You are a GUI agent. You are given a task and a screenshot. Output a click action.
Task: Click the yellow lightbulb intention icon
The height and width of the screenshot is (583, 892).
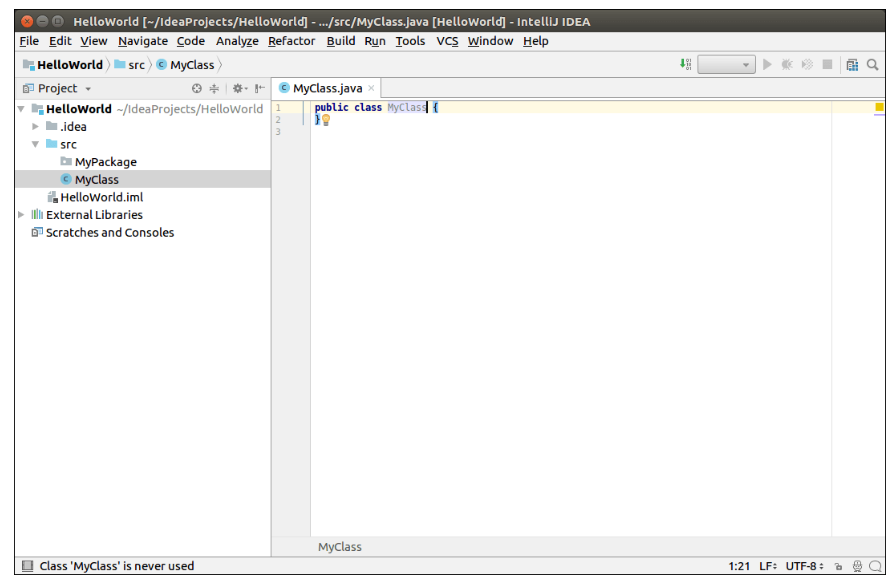pyautogui.click(x=326, y=120)
